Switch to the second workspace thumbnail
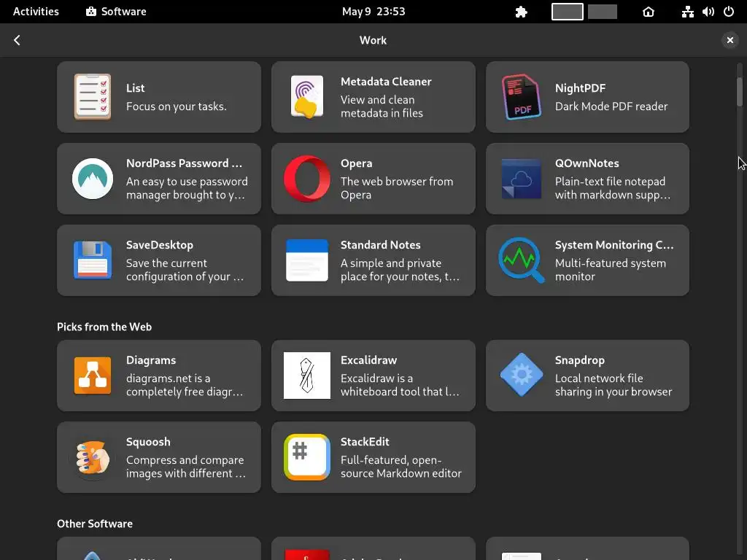Viewport: 747px width, 560px height. tap(602, 12)
